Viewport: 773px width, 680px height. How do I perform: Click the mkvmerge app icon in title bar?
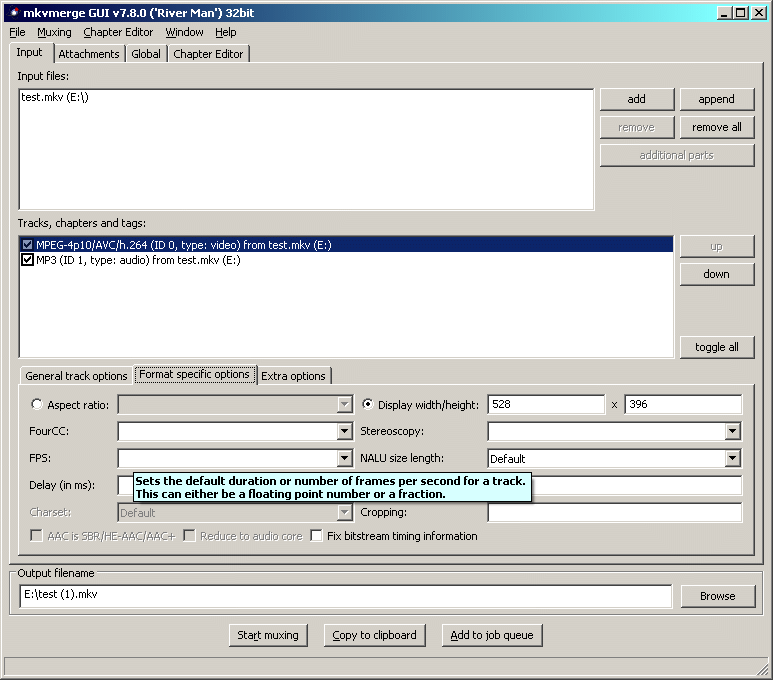click(x=14, y=13)
